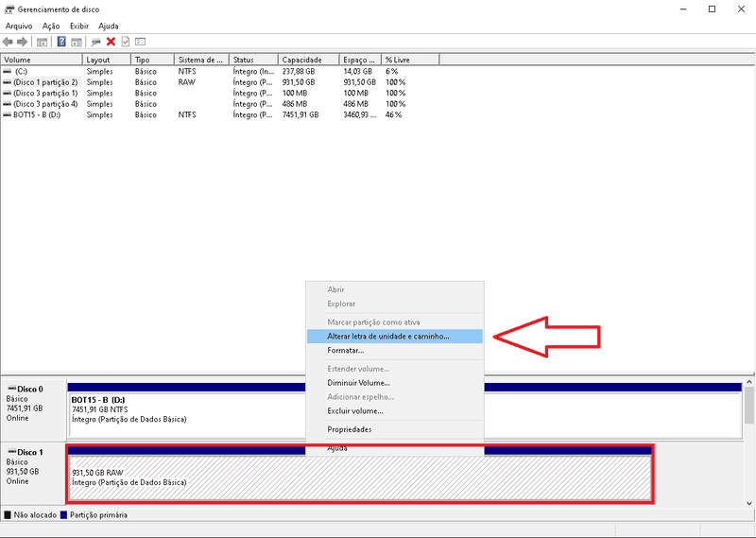This screenshot has width=756, height=538.
Task: Click the 14,03 GB free space cell
Action: (x=358, y=71)
